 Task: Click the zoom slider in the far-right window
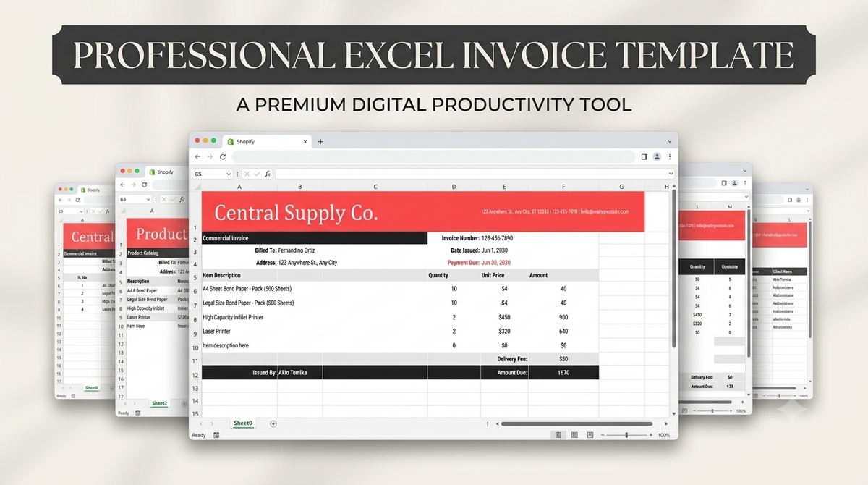tap(780, 395)
